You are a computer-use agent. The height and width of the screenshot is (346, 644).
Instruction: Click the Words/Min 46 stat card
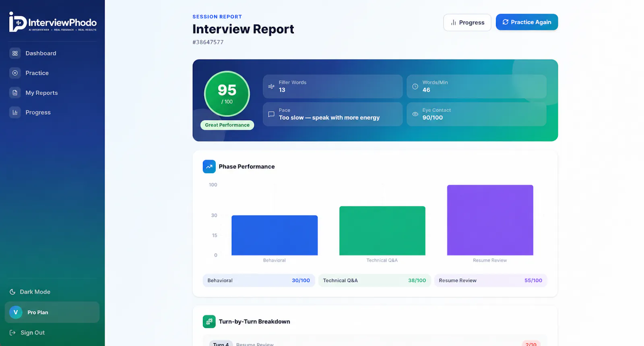(477, 86)
